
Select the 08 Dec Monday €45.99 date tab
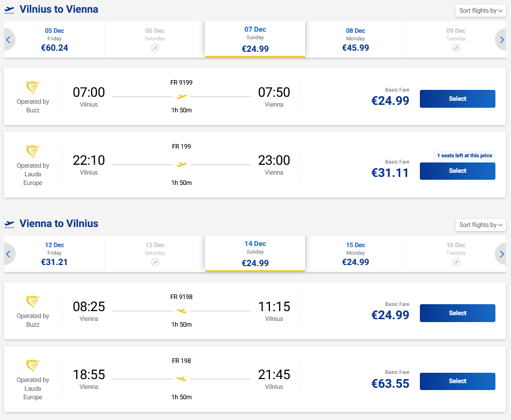[x=355, y=39]
